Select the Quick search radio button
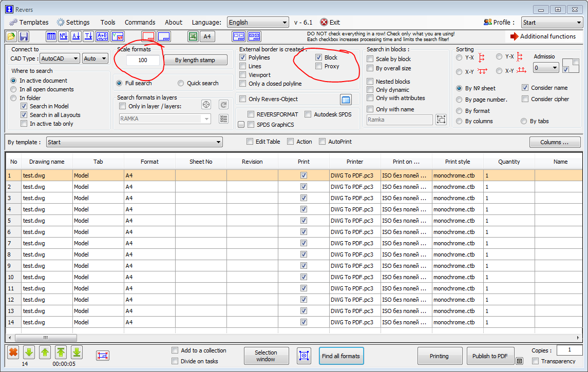The height and width of the screenshot is (372, 588). 181,83
